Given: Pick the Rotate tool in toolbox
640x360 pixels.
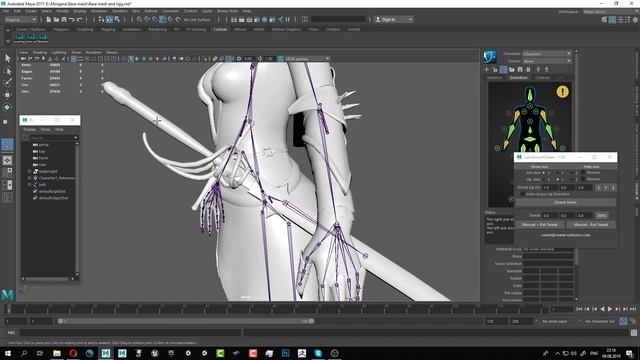Looking at the screenshot, I should [7, 107].
